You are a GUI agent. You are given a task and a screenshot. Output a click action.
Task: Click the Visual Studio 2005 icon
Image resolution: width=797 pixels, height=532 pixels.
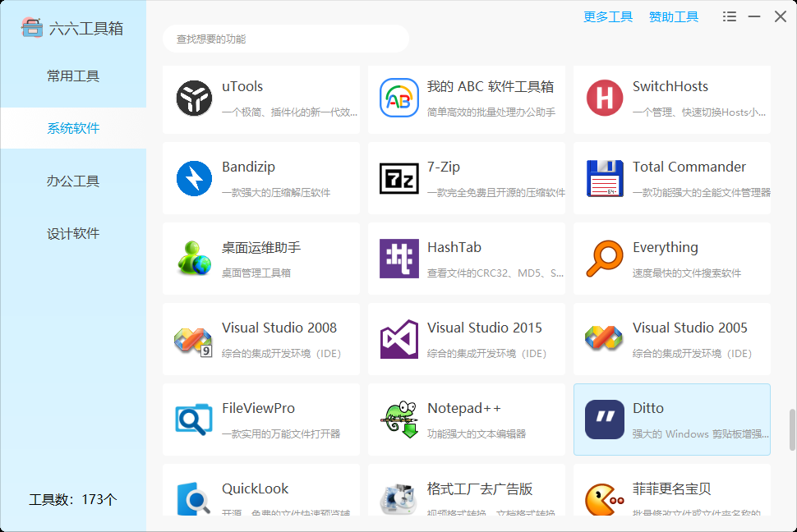coord(604,338)
